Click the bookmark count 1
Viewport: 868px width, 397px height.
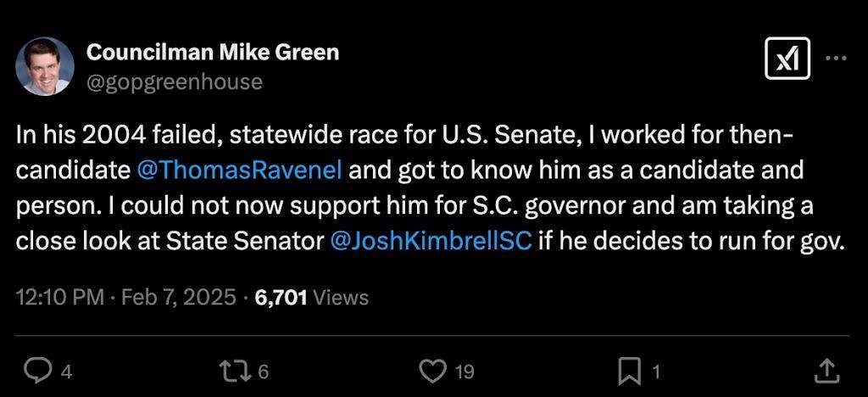656,372
